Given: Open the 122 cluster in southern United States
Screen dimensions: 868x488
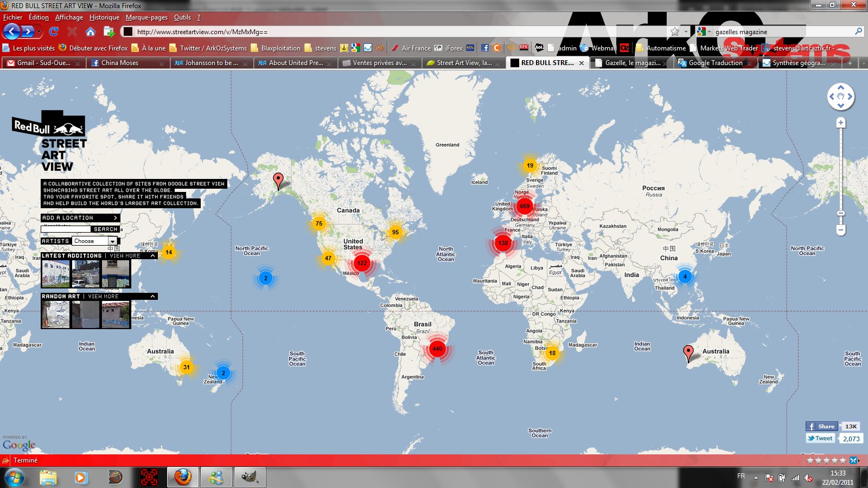Looking at the screenshot, I should [362, 263].
